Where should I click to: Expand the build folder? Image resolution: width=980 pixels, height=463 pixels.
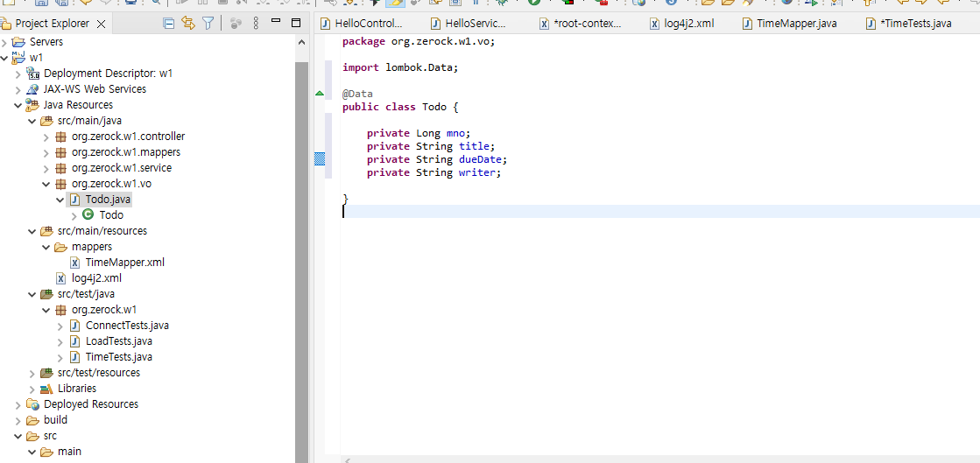[x=18, y=420]
